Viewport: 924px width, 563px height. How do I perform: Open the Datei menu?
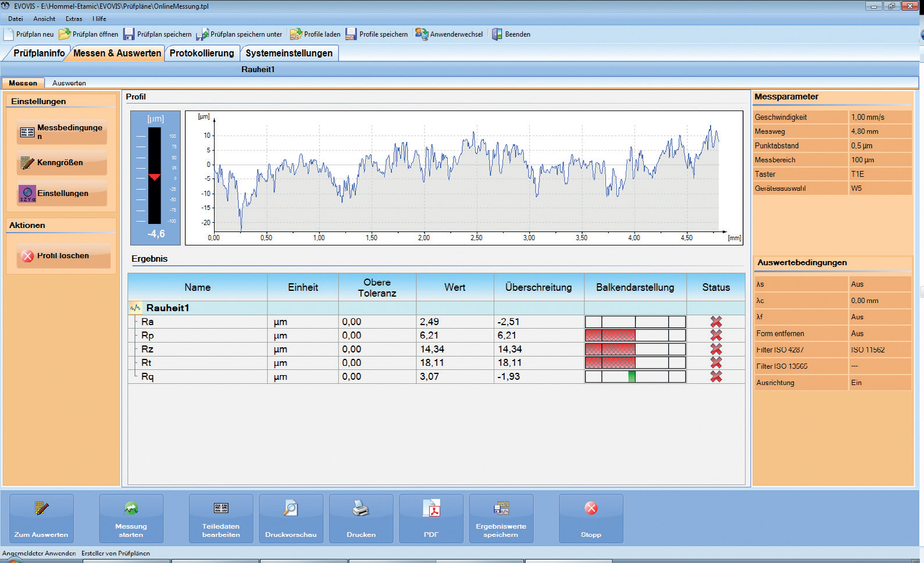coord(16,19)
